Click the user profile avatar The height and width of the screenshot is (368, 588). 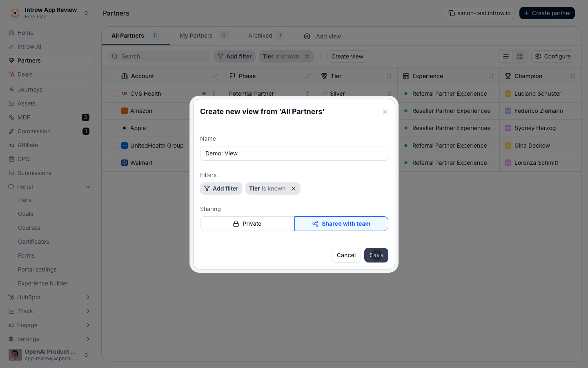click(x=15, y=355)
